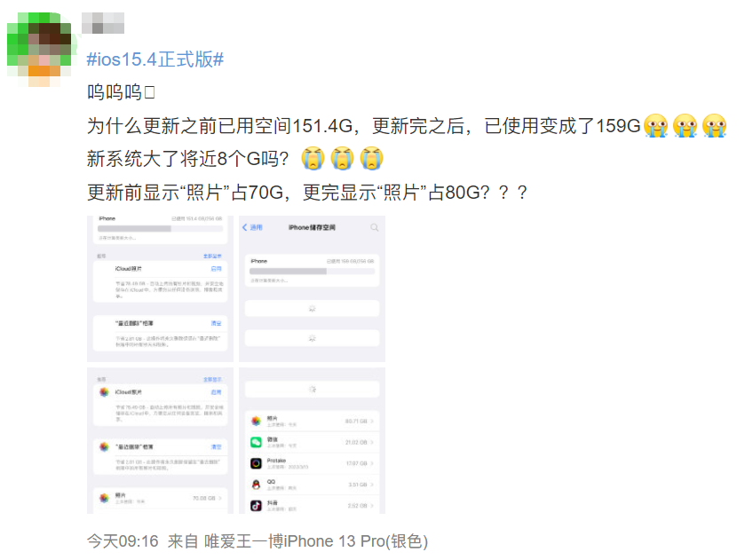Click the back chevron labeled 通用
This screenshot has height=560, width=745.
click(x=252, y=227)
